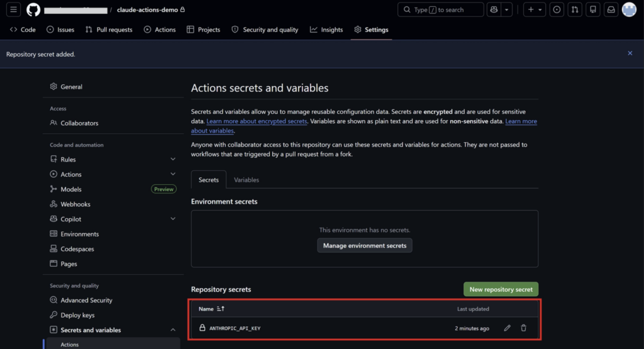Click New repository secret button
This screenshot has height=349, width=644.
coord(501,289)
